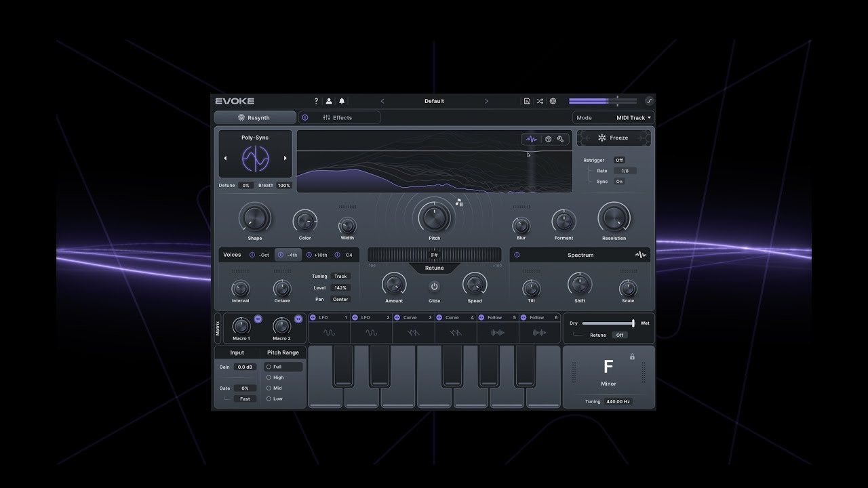Select the wrench tools icon in display

561,139
